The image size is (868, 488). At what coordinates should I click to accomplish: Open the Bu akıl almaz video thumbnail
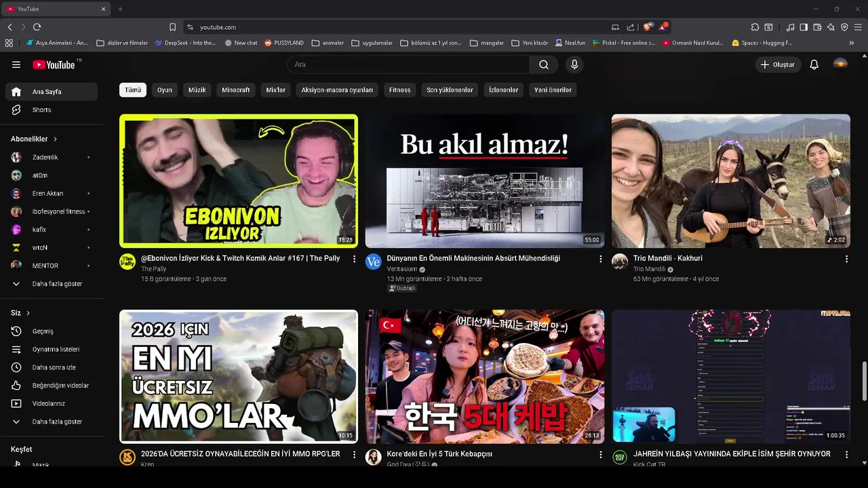(x=485, y=181)
